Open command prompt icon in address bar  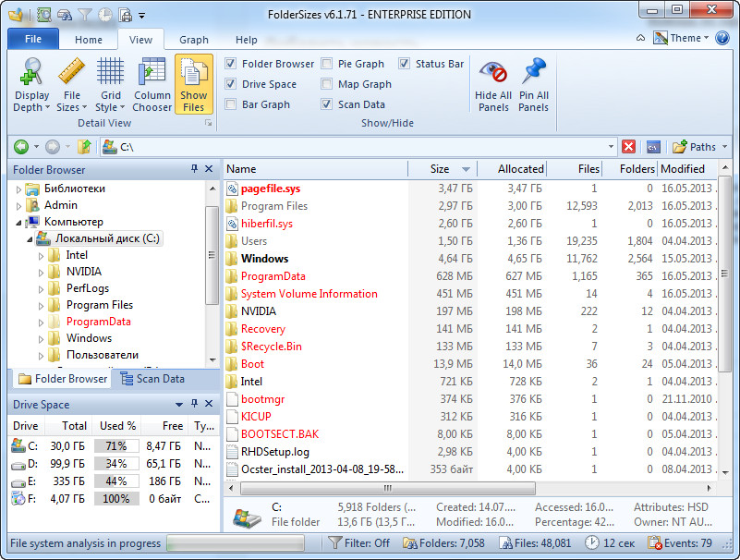click(653, 147)
